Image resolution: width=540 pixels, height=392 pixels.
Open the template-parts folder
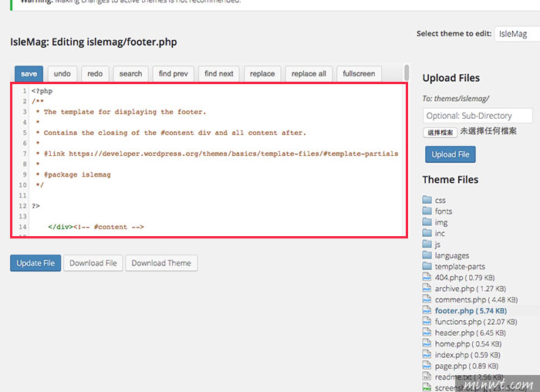point(460,267)
